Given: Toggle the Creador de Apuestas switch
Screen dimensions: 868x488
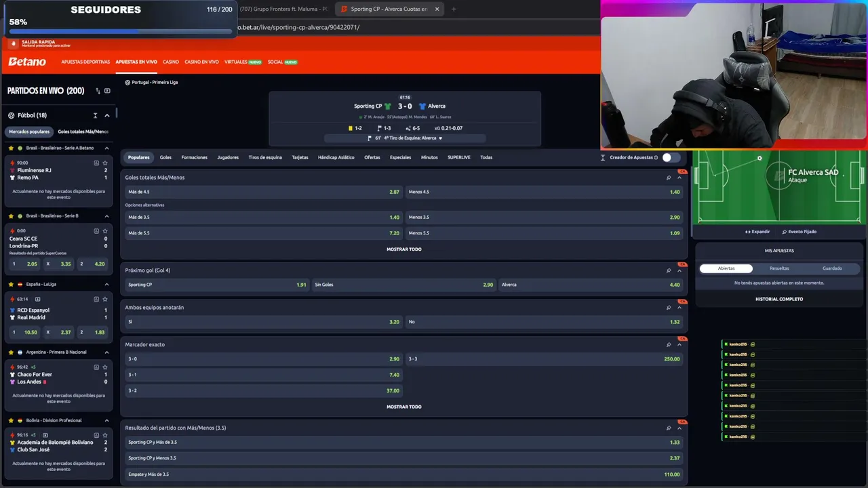Looking at the screenshot, I should tap(671, 157).
